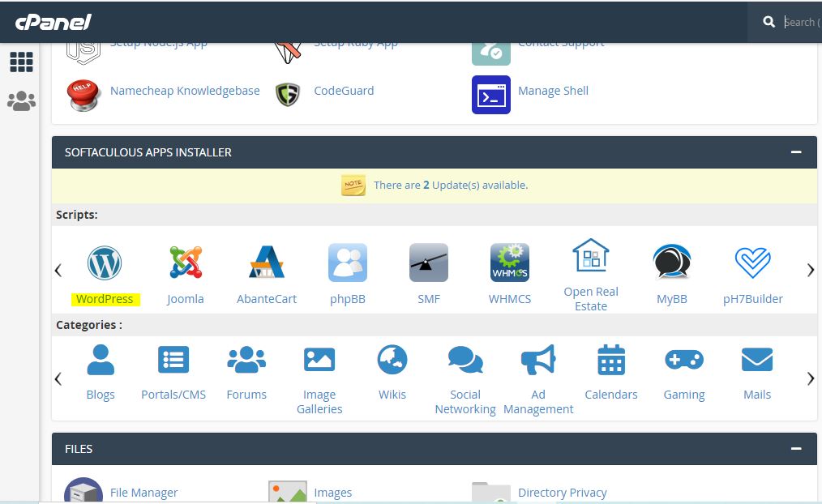Click the pH7Builder heart icon
The width and height of the screenshot is (822, 504).
click(753, 263)
